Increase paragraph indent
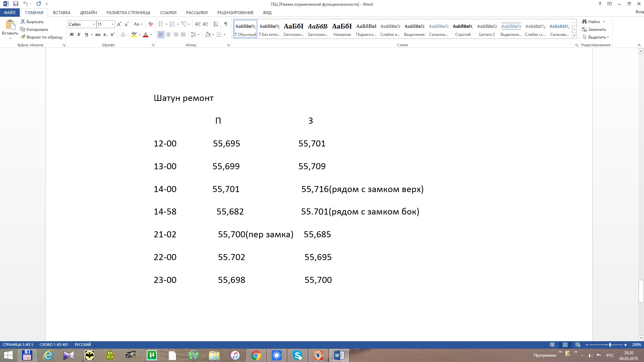Image resolution: width=644 pixels, height=362 pixels. (205, 24)
